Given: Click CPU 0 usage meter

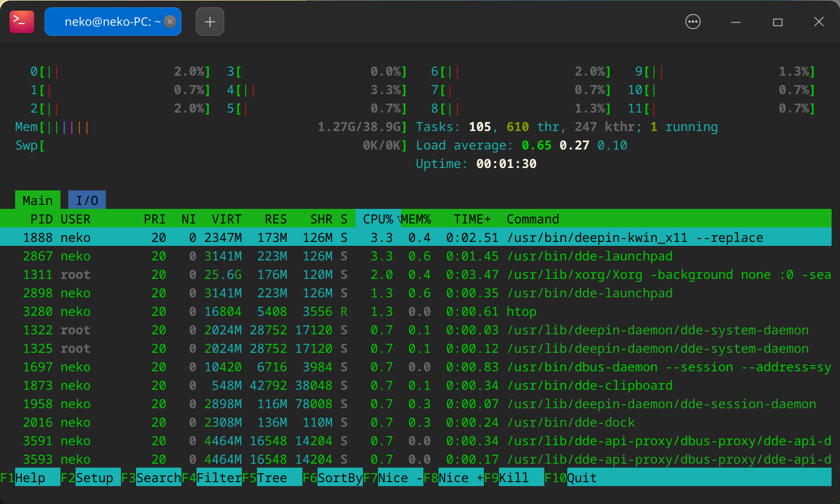Looking at the screenshot, I should (x=120, y=71).
